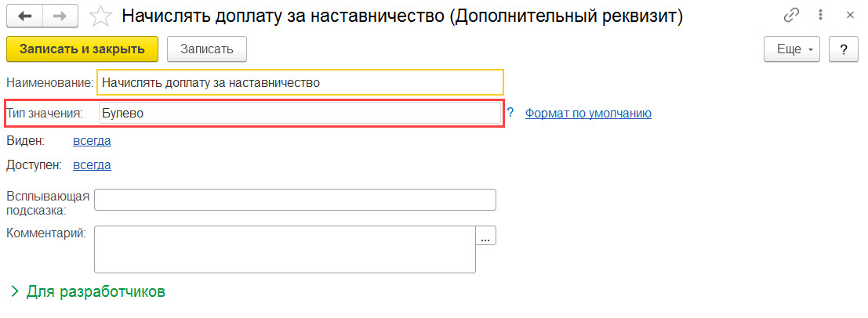Open help with the ? button
Screen dimensions: 868x318
tap(844, 49)
